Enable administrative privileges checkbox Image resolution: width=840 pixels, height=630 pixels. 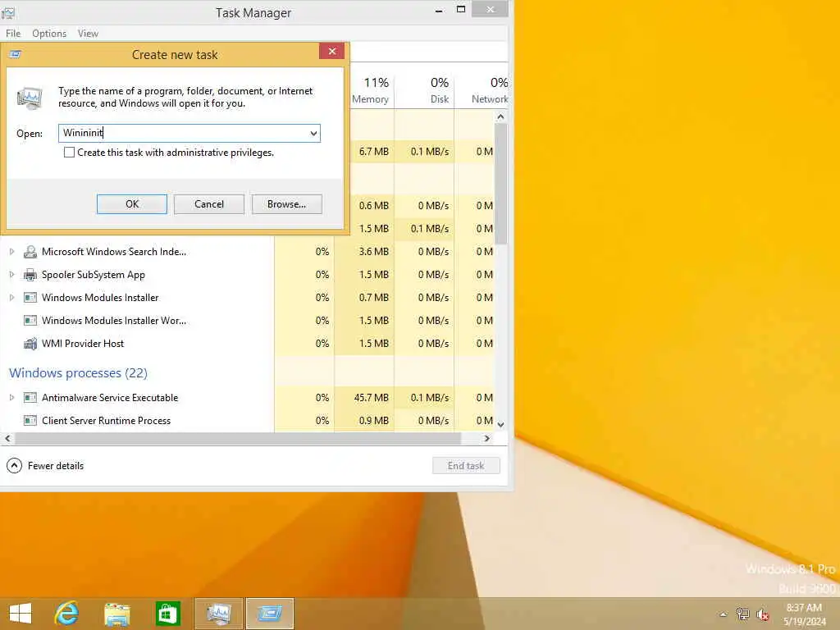(69, 153)
